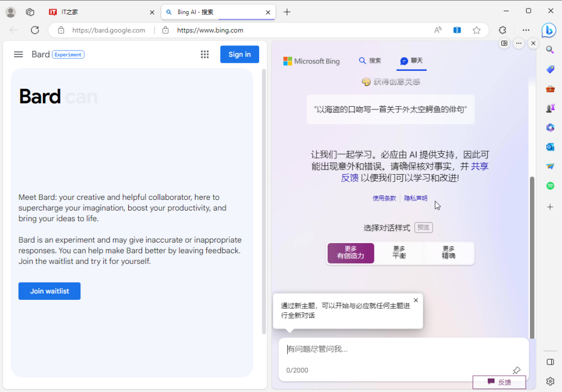562x392 pixels.
Task: Open a new browser tab
Action: coord(287,12)
